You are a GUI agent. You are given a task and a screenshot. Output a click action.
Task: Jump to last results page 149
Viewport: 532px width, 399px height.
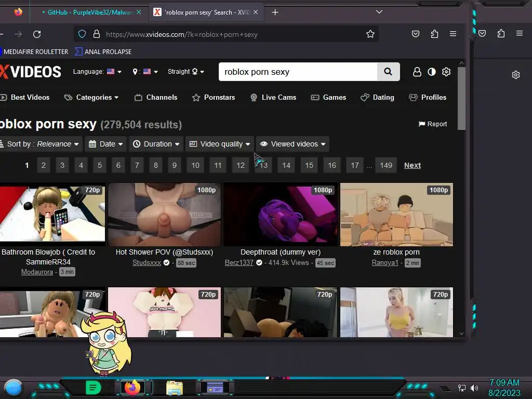coord(386,165)
